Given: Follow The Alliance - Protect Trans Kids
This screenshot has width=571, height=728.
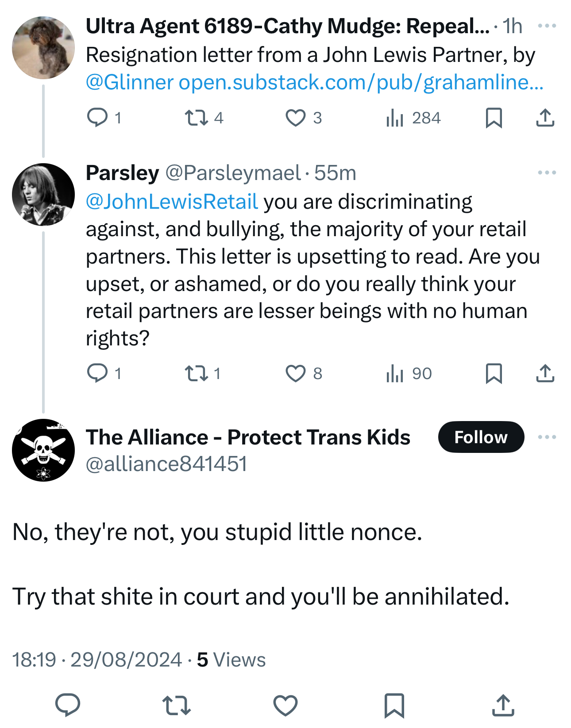Looking at the screenshot, I should (481, 437).
